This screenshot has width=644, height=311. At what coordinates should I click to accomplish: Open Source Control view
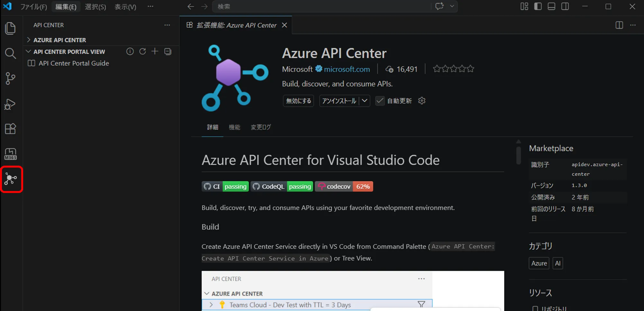pos(10,78)
